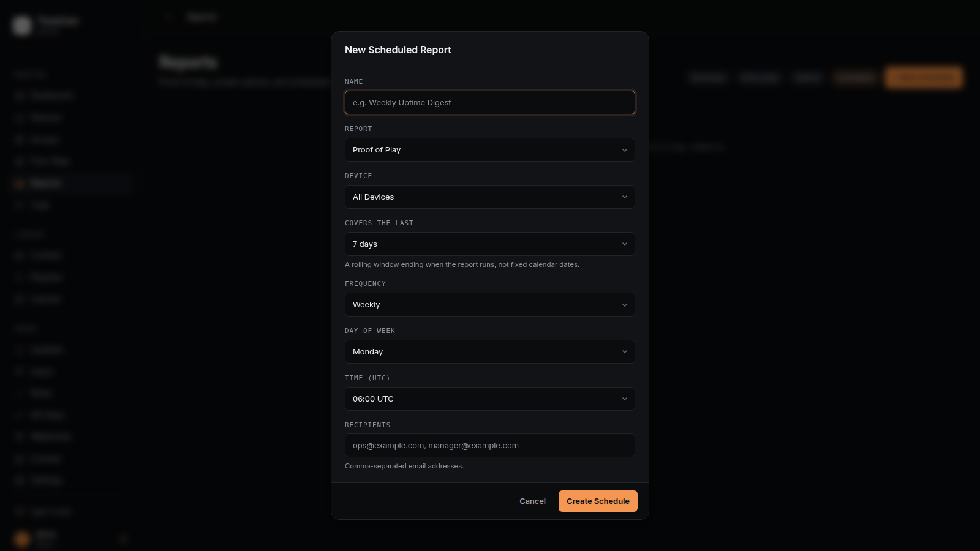The height and width of the screenshot is (551, 980).
Task: Click the 'New Scheduled Report' dialog title
Action: click(x=398, y=50)
